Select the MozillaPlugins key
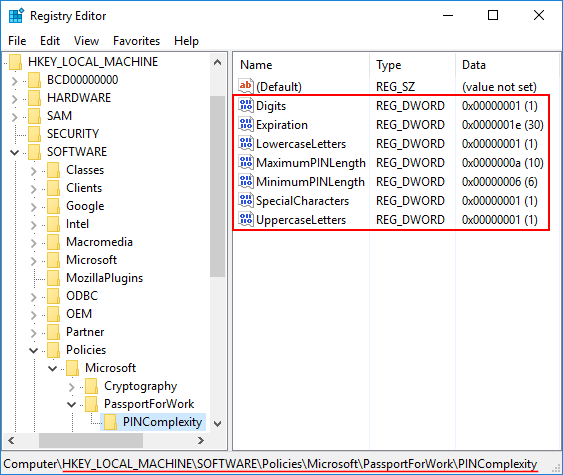This screenshot has height=475, width=563. coord(104,278)
